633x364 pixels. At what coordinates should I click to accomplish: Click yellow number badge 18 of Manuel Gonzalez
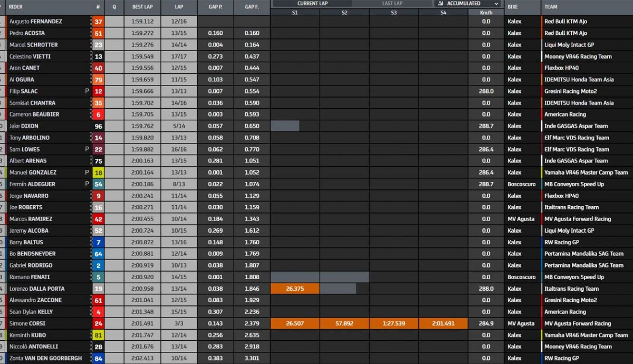click(x=98, y=173)
